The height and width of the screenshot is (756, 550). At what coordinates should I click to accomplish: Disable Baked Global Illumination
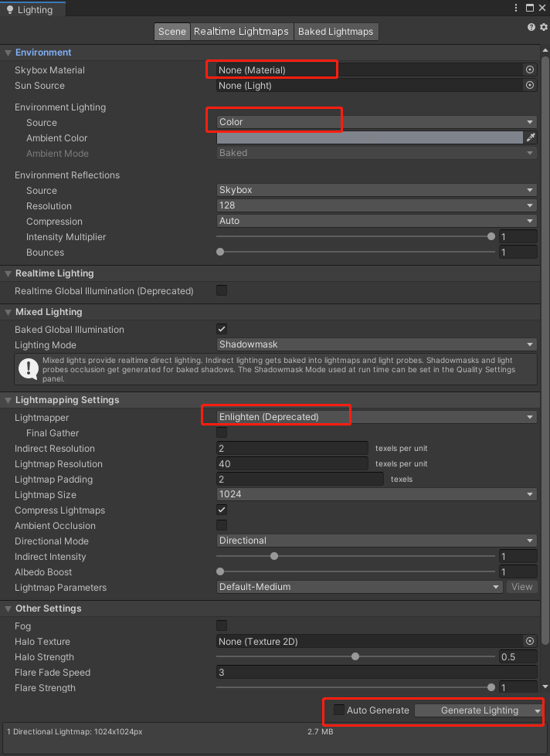click(x=222, y=328)
